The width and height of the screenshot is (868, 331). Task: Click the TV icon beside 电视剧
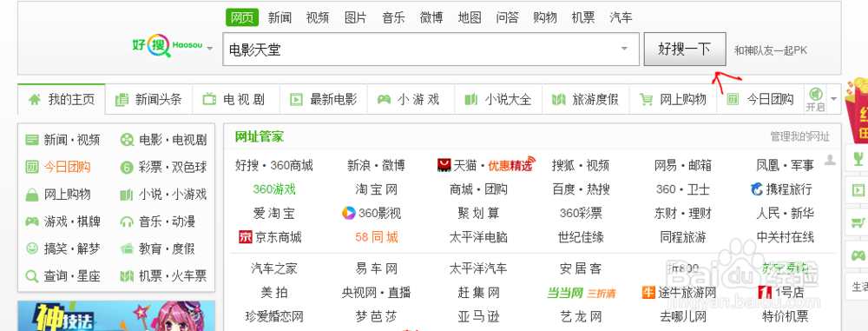coord(209,100)
